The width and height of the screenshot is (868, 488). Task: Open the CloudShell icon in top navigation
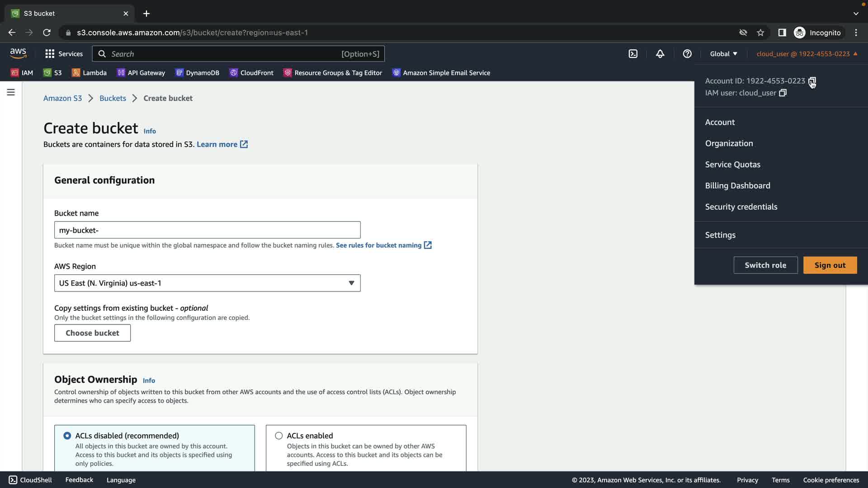point(633,54)
